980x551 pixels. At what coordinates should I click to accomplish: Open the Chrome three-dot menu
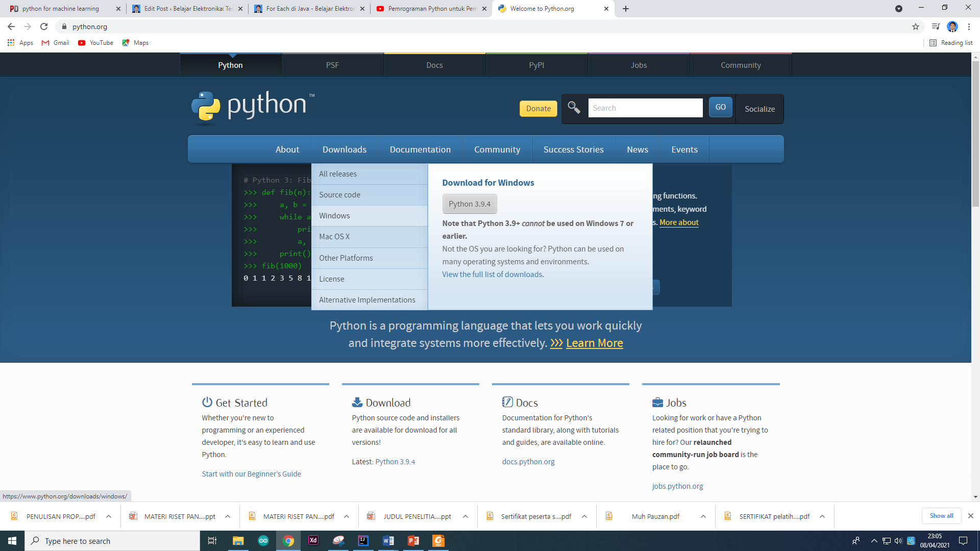(x=969, y=27)
